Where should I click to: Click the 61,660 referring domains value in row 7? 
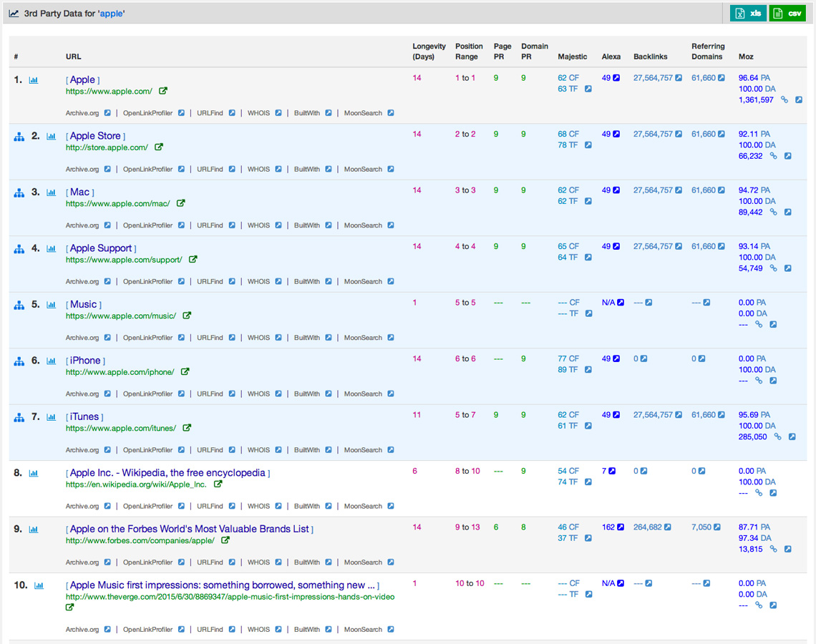[704, 415]
